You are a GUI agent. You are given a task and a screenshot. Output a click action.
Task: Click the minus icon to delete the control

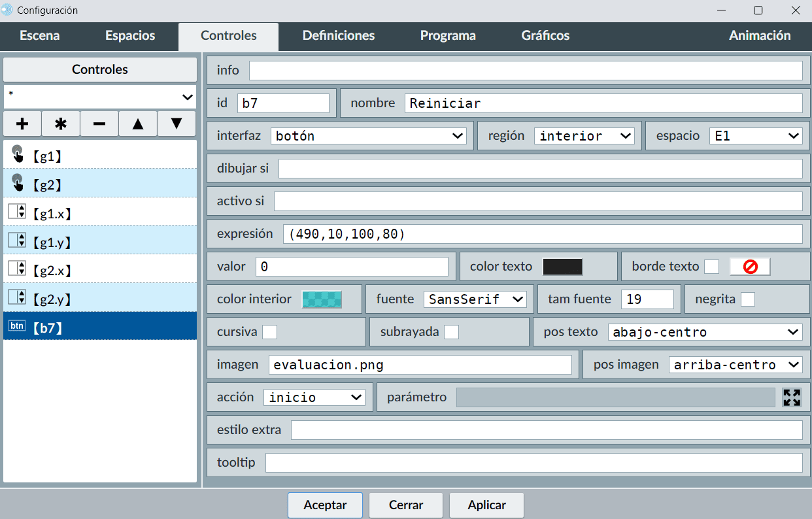99,124
